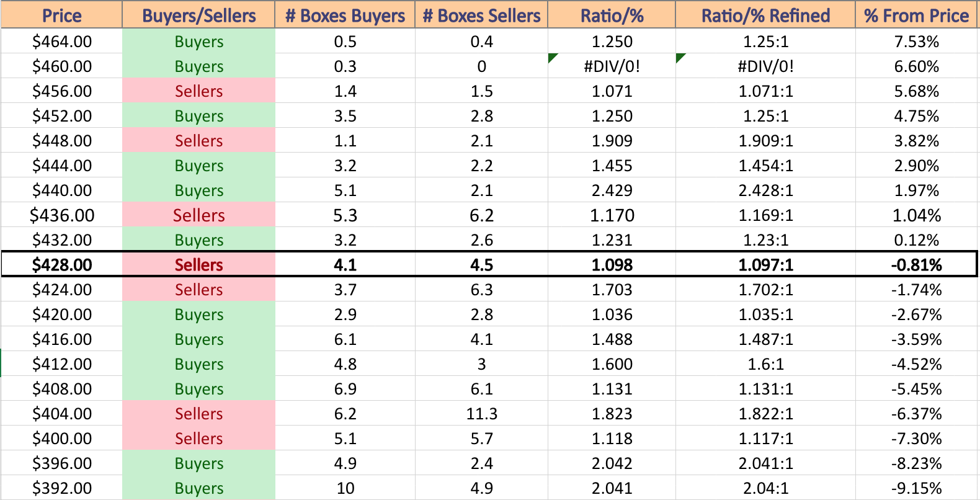Click the 5.3 boxes buyers cell
This screenshot has height=500, width=980.
point(345,215)
